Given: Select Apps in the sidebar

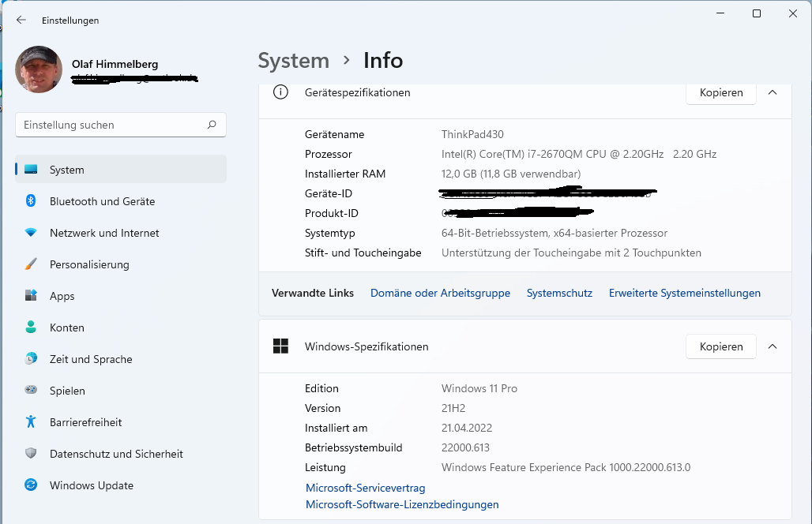Looking at the screenshot, I should [121, 296].
